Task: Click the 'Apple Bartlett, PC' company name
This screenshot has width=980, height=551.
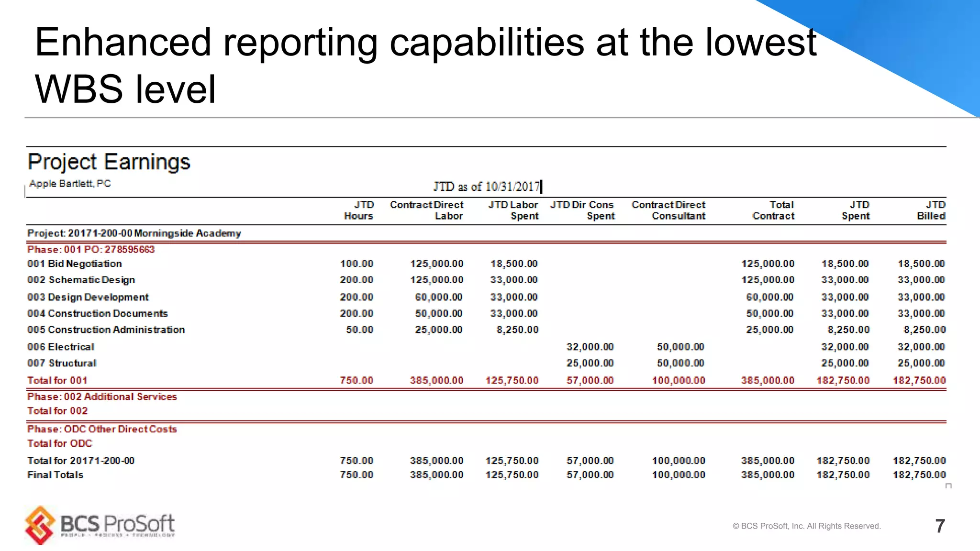Action: coord(70,184)
